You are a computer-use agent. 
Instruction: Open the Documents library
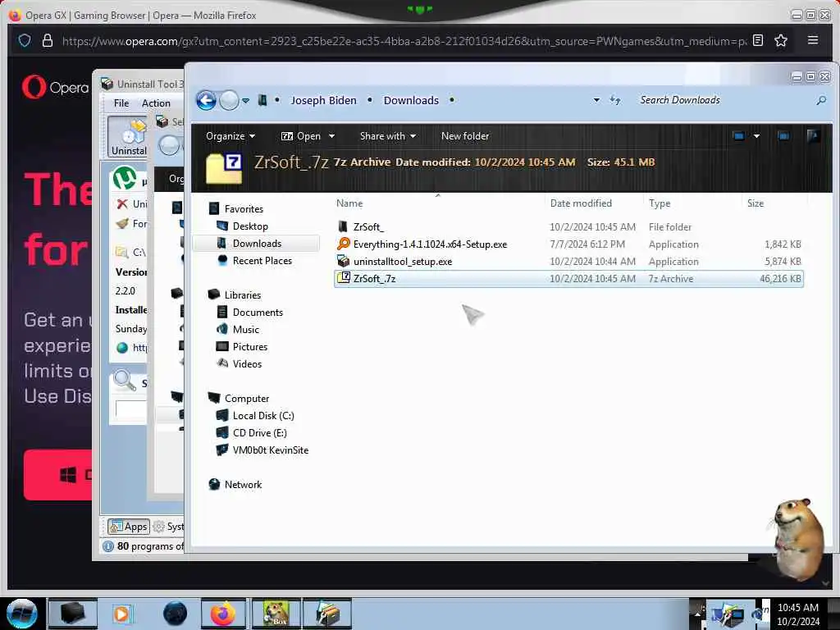coord(257,313)
